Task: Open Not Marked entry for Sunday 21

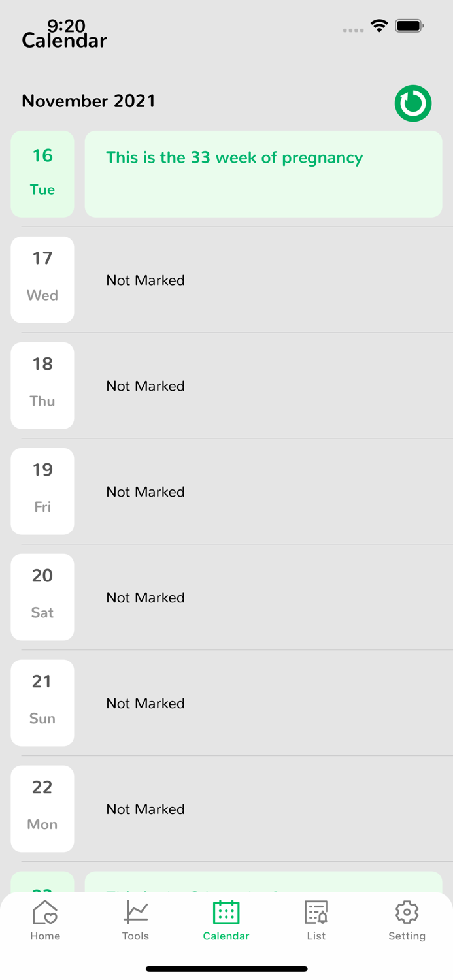Action: (146, 704)
